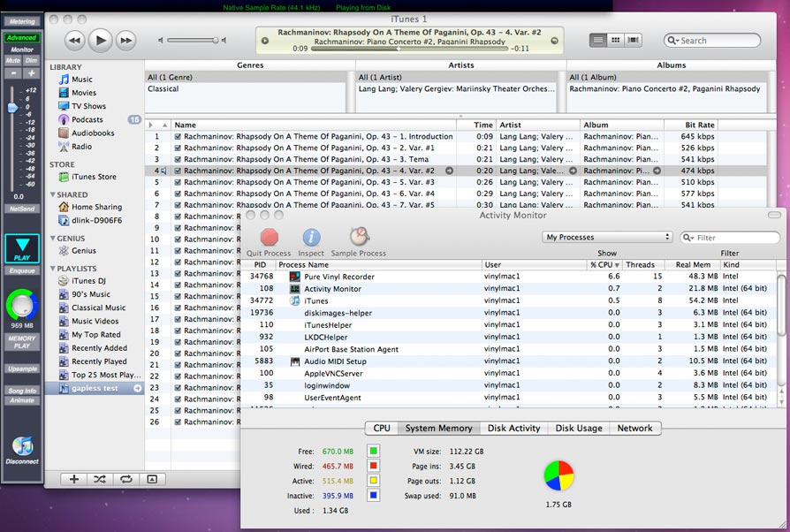The image size is (790, 532).
Task: Switch iTunes to grid view icon
Action: tap(615, 41)
